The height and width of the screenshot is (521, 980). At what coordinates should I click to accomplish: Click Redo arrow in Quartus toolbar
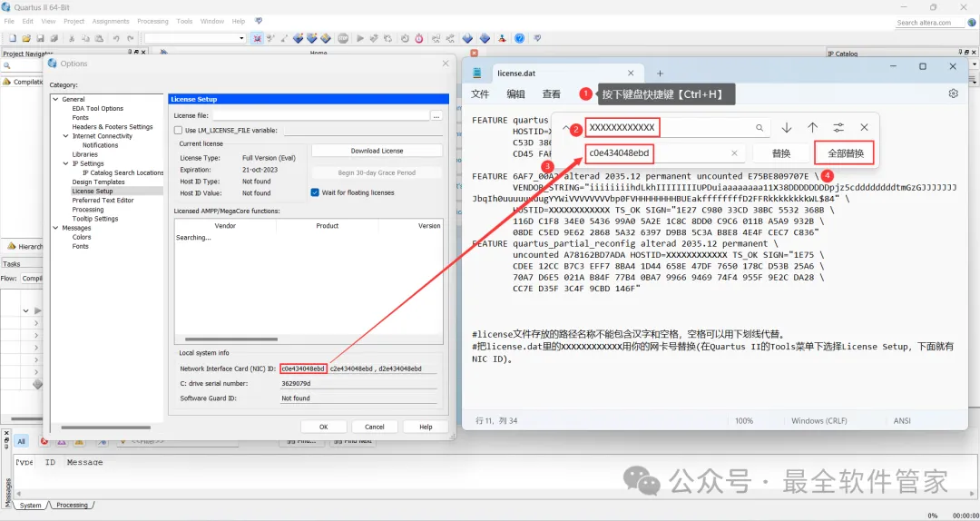(x=130, y=38)
